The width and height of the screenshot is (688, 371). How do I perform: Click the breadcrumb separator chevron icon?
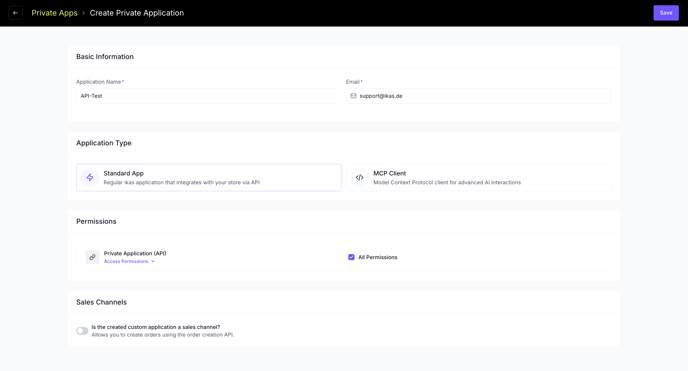(x=83, y=13)
